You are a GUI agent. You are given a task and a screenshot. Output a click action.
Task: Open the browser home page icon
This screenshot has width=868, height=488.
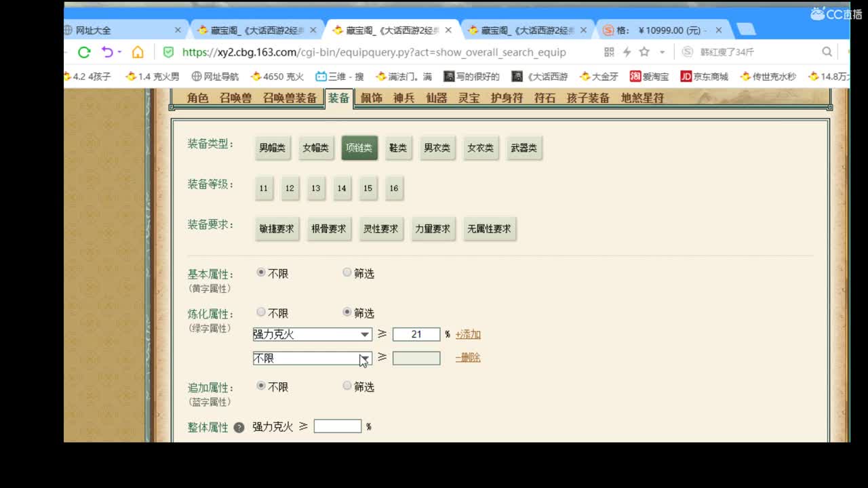tap(138, 52)
